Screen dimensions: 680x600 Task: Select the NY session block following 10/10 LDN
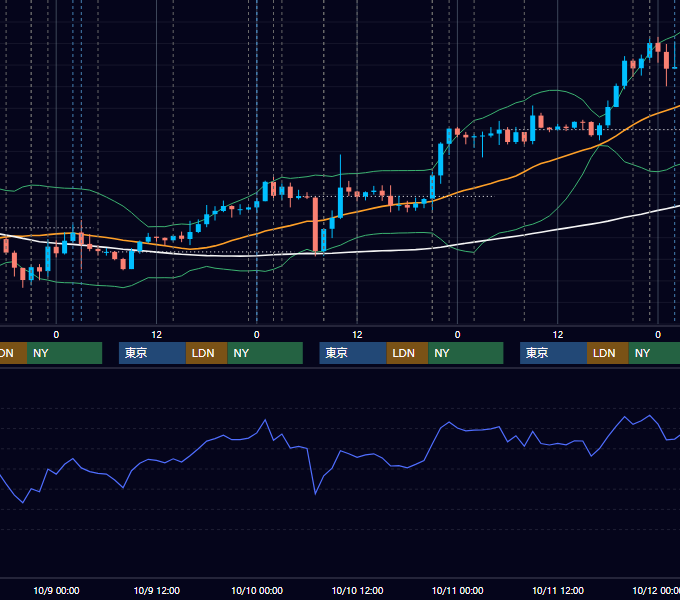[x=466, y=353]
